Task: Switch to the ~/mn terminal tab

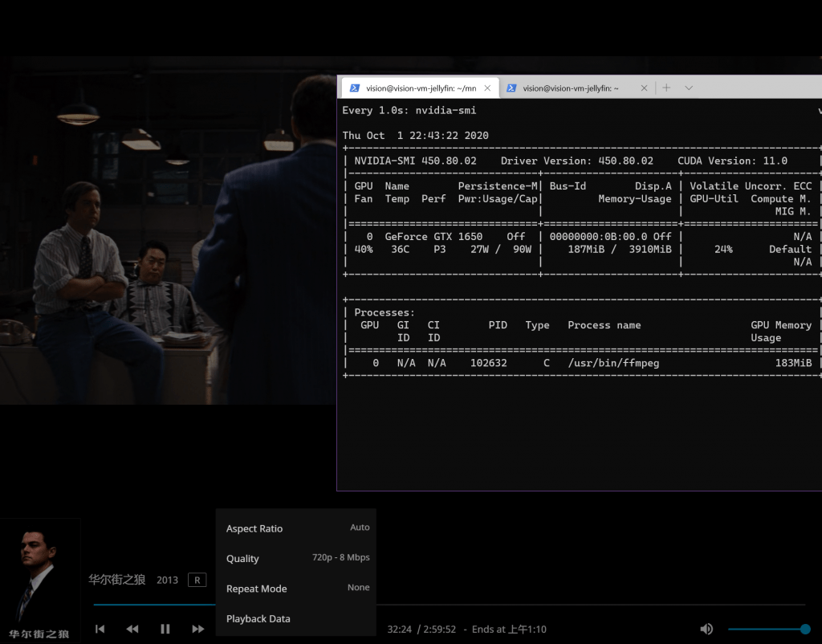Action: click(x=421, y=88)
